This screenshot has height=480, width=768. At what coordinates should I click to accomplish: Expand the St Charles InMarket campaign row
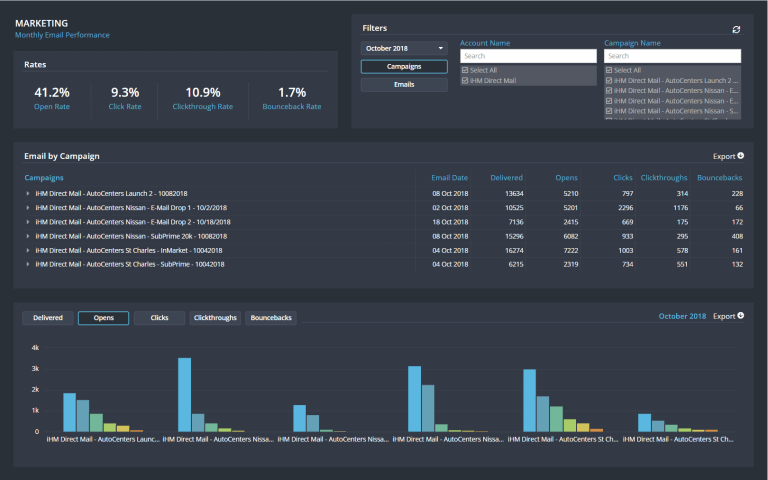click(x=28, y=250)
